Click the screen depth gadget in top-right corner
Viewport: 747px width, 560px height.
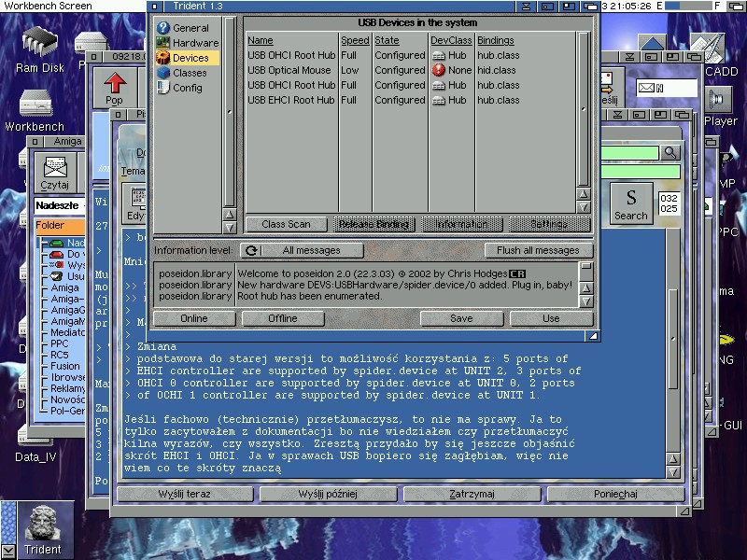tap(736, 7)
